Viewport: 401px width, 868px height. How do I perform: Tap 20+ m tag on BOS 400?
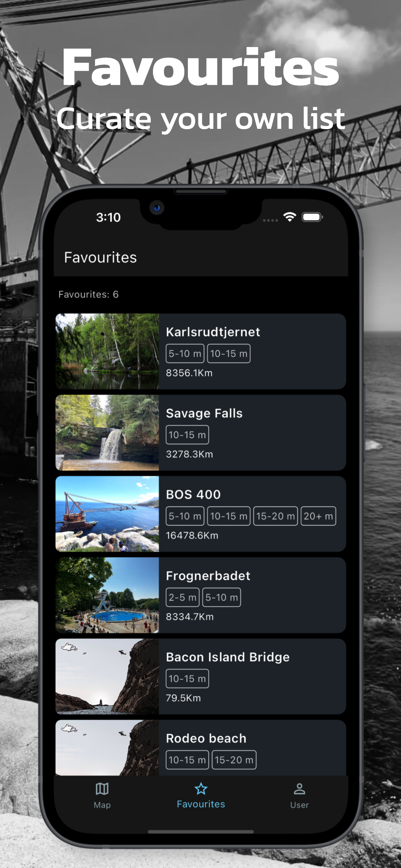tap(318, 516)
